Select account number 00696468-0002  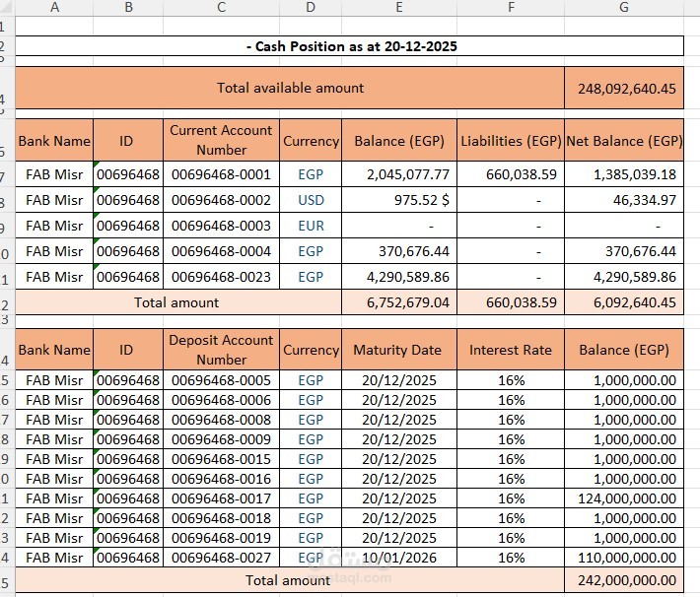[x=222, y=200]
